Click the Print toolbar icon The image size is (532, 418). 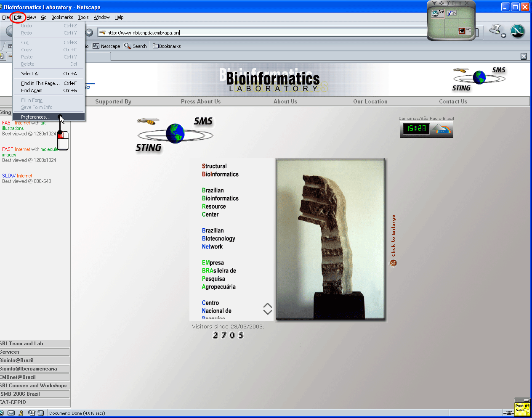point(495,30)
